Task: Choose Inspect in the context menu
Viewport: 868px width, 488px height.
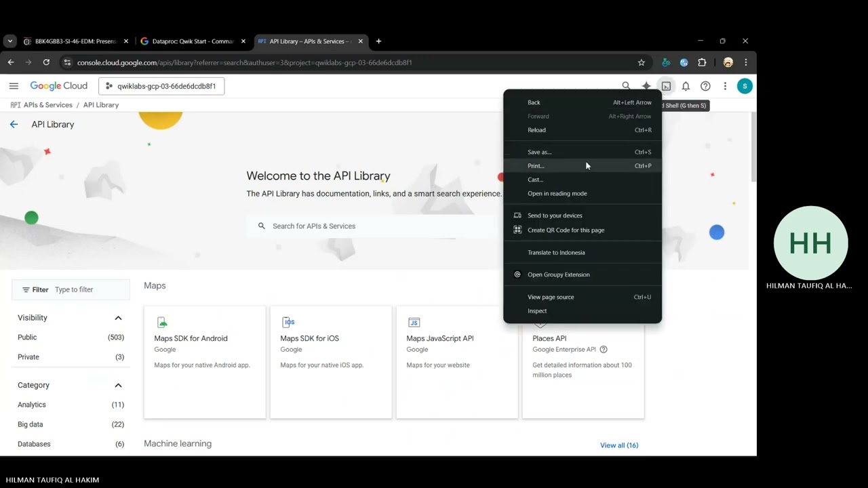Action: (583, 311)
